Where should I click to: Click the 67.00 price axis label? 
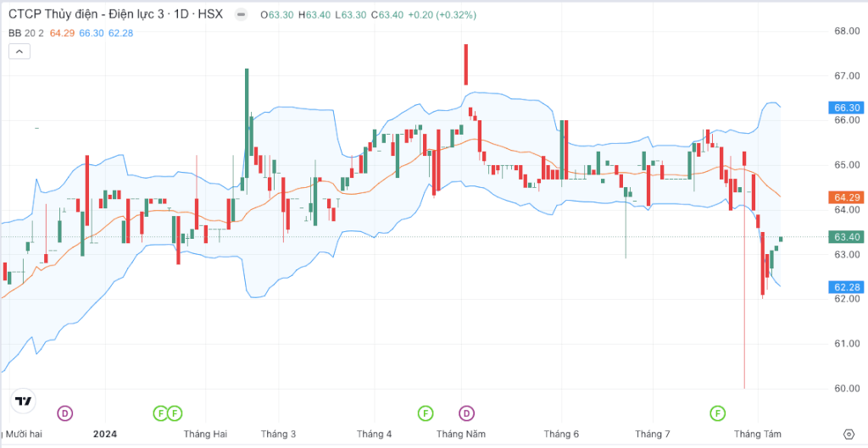847,75
